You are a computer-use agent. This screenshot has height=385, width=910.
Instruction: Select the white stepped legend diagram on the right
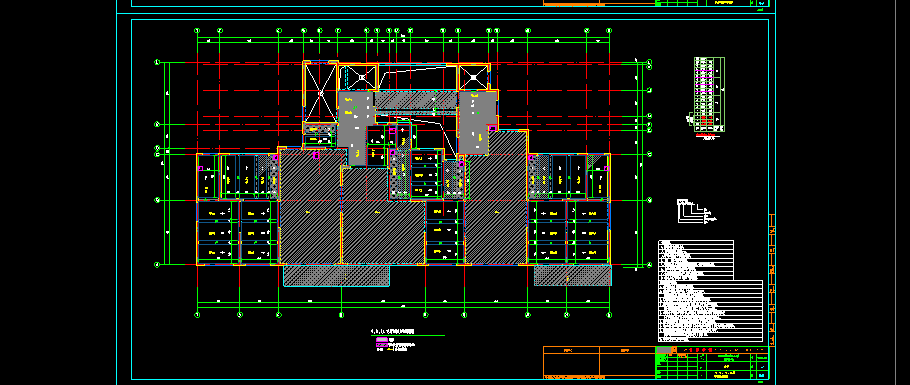(696, 211)
